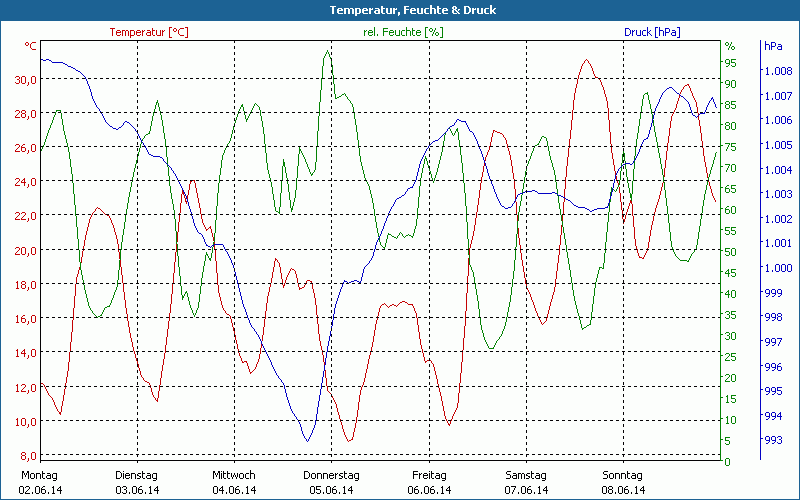Click the blue 'hPa' axis unit label
The height and width of the screenshot is (500, 800).
(x=773, y=46)
